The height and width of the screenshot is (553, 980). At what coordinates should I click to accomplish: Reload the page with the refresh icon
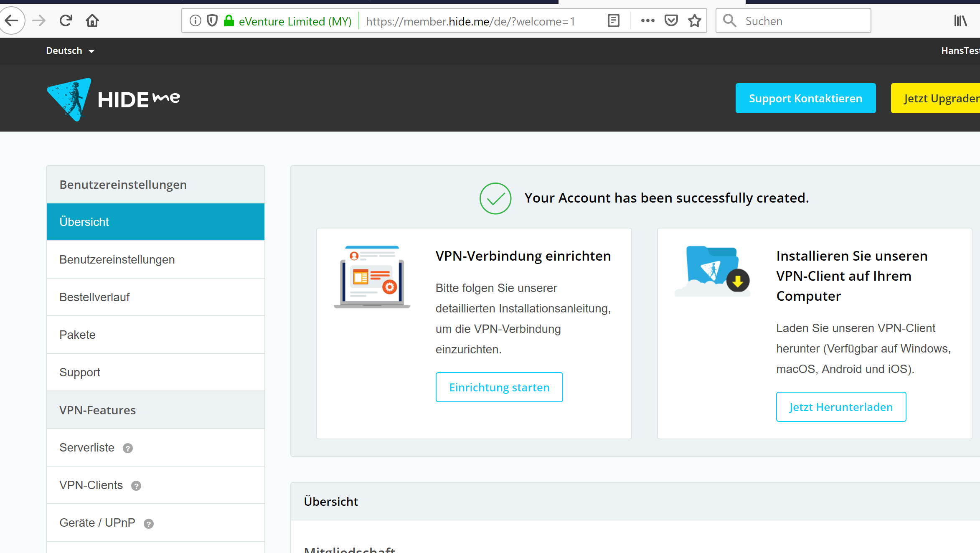click(x=66, y=20)
